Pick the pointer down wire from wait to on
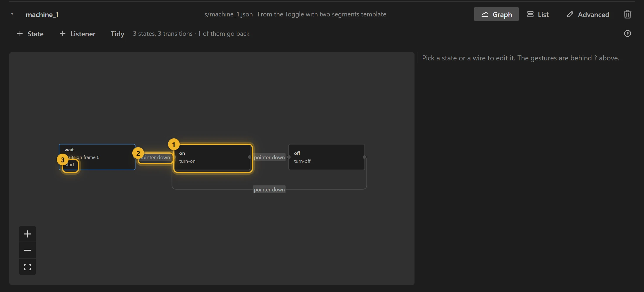Viewport: 644px width, 292px height. click(x=155, y=157)
